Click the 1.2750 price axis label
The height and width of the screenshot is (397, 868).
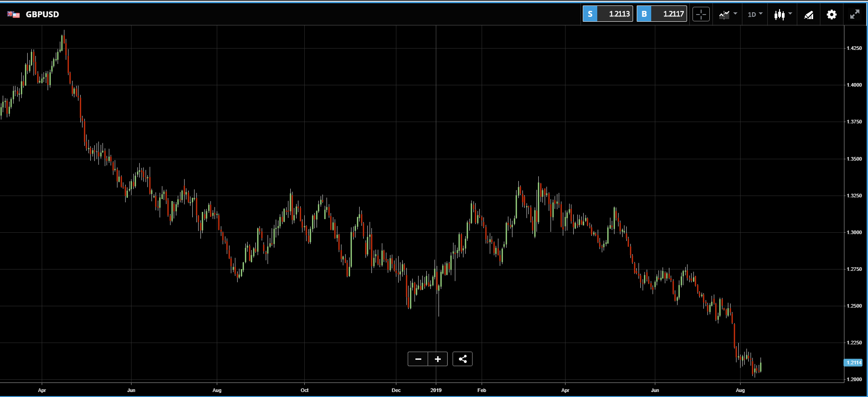pos(854,269)
